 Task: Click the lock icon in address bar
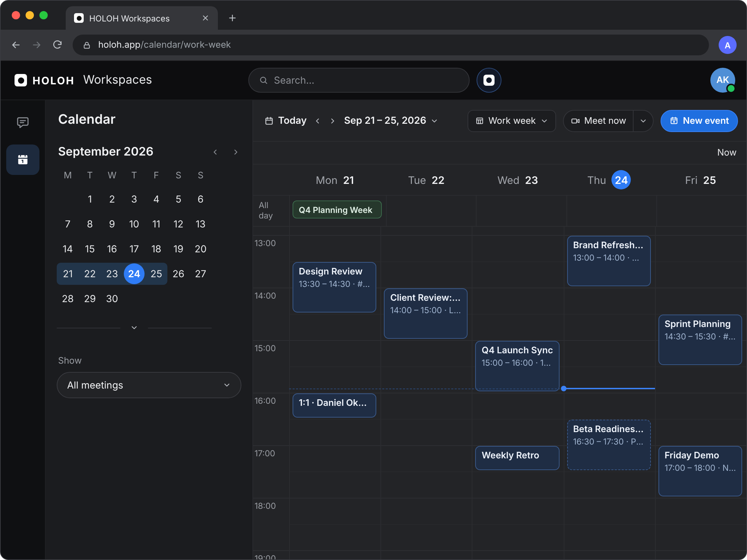[x=87, y=45]
